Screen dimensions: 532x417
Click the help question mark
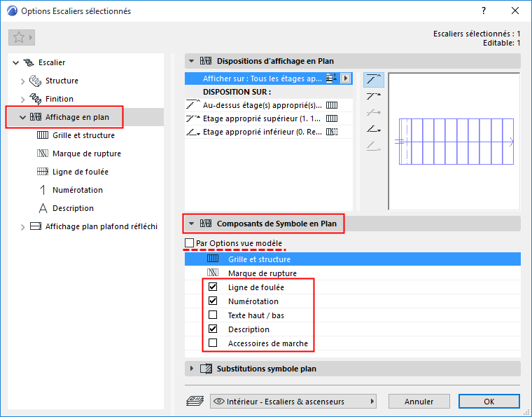[484, 11]
